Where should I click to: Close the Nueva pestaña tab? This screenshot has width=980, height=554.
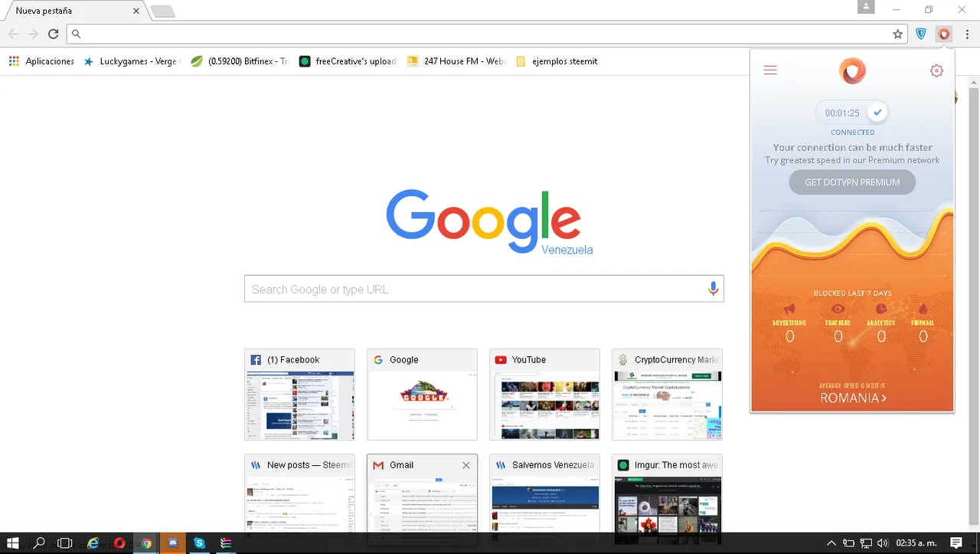136,11
